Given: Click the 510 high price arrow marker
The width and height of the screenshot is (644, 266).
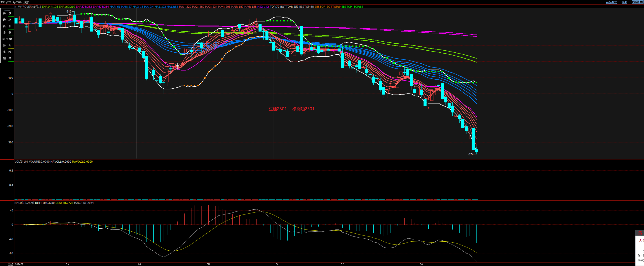Looking at the screenshot, I should (x=70, y=12).
